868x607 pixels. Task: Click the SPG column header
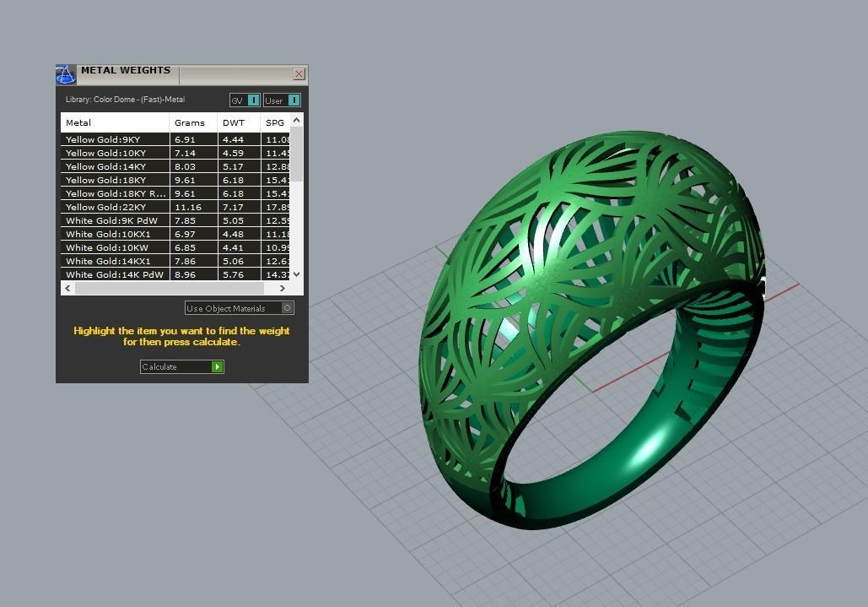275,122
